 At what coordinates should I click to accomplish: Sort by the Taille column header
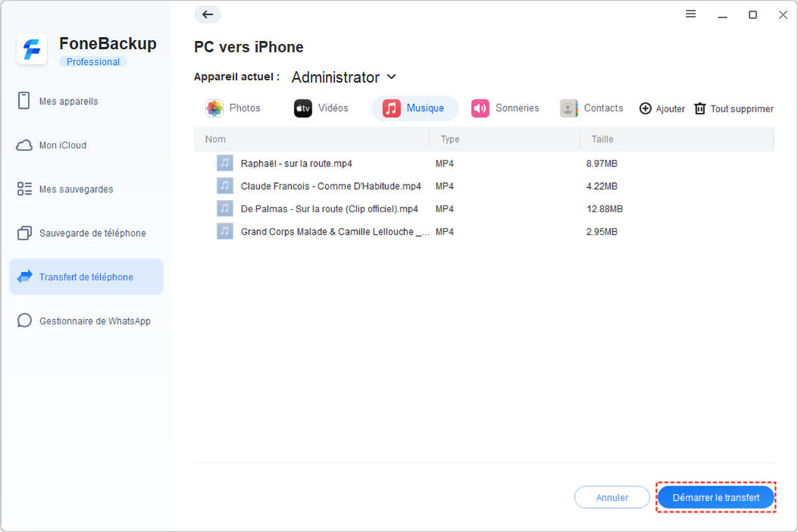coord(602,139)
